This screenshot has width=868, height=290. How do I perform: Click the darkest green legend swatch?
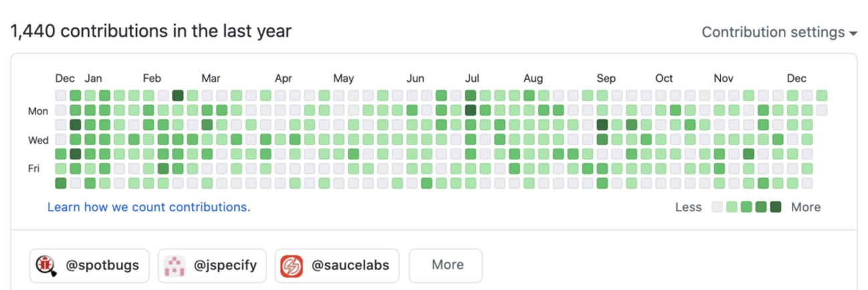(x=775, y=207)
